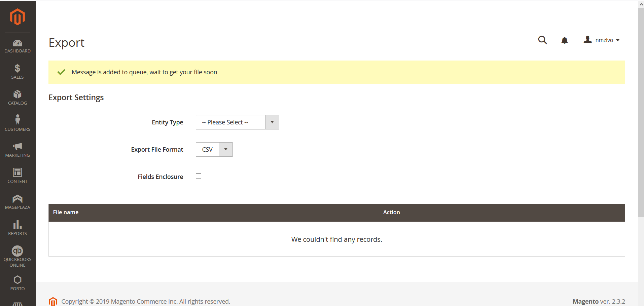The height and width of the screenshot is (306, 644).
Task: Click the Magento logo in sidebar
Action: (x=17, y=17)
